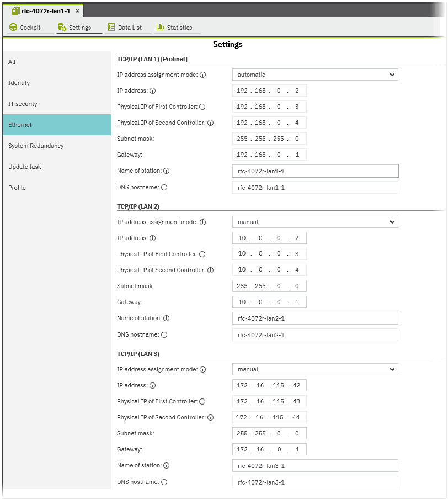Open the Statistics tab

(x=178, y=28)
